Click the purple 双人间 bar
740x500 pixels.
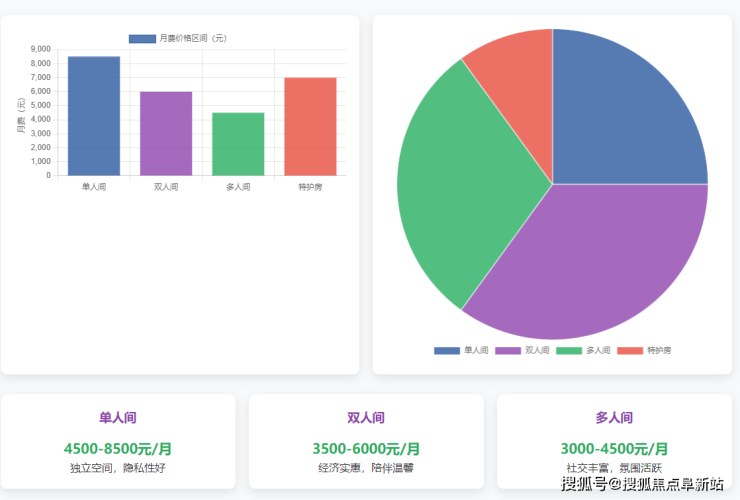pos(166,133)
